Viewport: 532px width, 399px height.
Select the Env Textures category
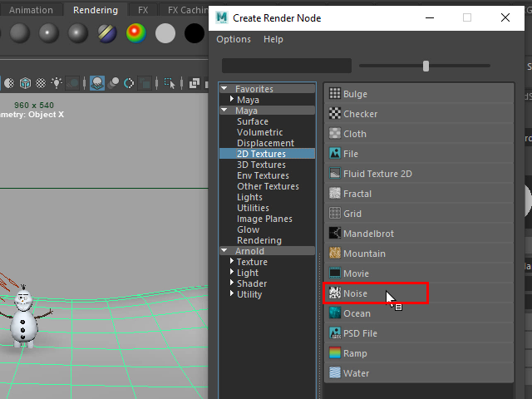click(x=263, y=175)
